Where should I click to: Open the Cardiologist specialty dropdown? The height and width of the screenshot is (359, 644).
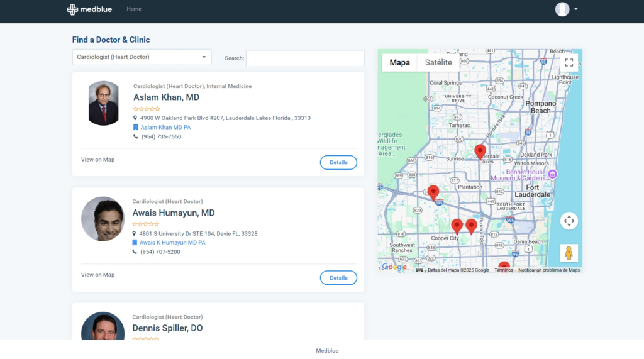(x=142, y=57)
